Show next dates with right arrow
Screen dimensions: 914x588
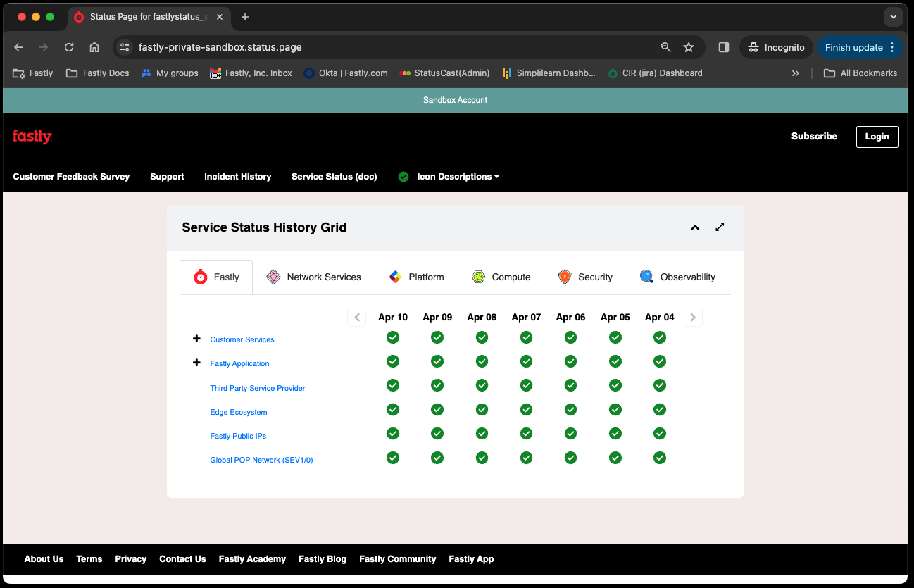pyautogui.click(x=693, y=318)
